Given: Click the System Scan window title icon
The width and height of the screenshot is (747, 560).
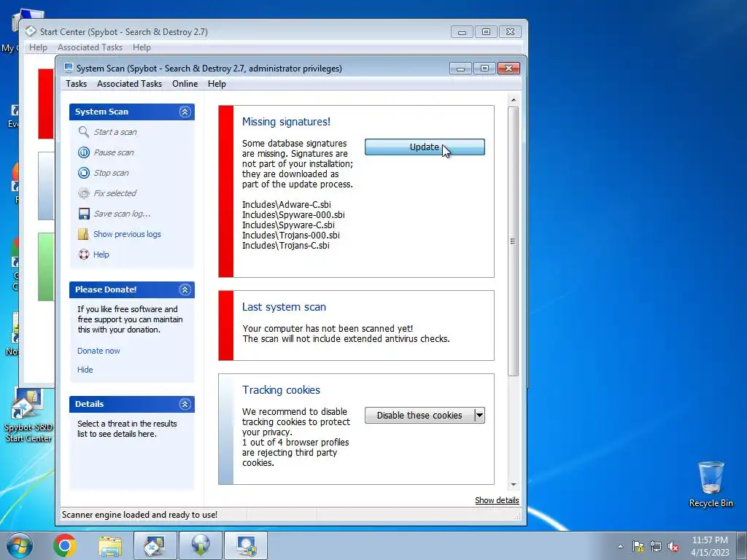Looking at the screenshot, I should click(x=69, y=68).
